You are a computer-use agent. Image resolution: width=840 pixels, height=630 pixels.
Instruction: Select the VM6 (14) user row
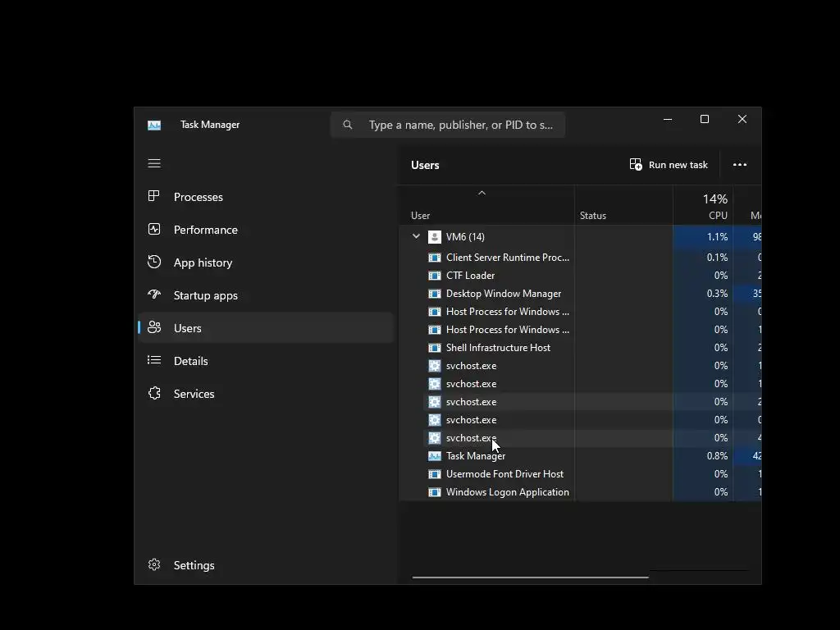click(580, 237)
